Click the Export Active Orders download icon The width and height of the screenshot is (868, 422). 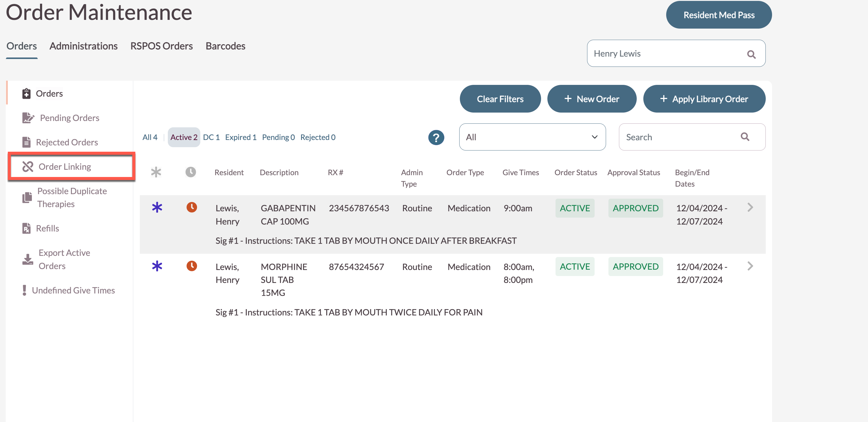tap(28, 259)
